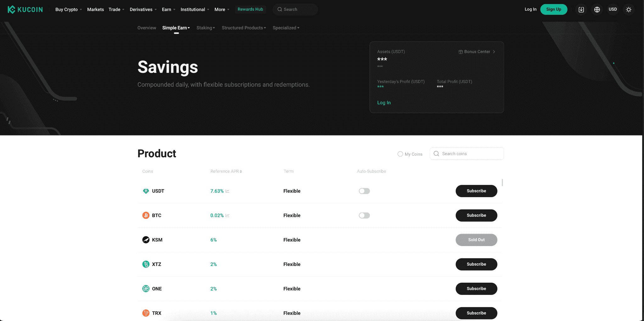Click the USDT coin icon
Screen dimensions: 644x321
(146, 191)
